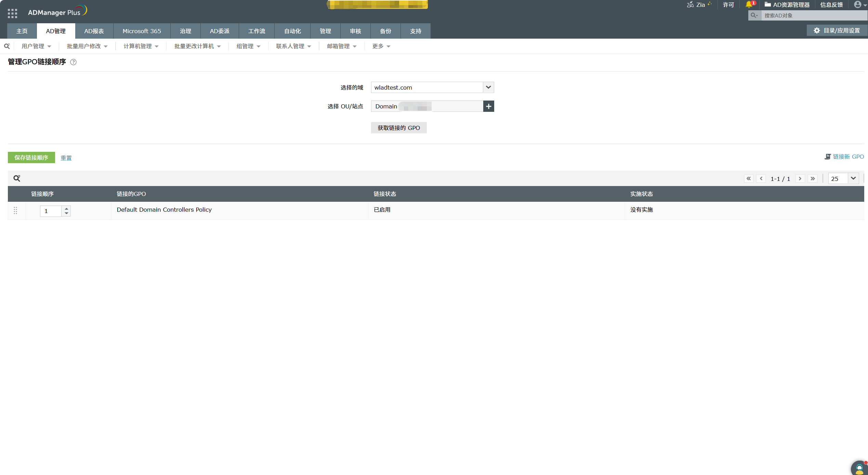Open the apps grid launcher icon
The width and height of the screenshot is (868, 475).
12,13
